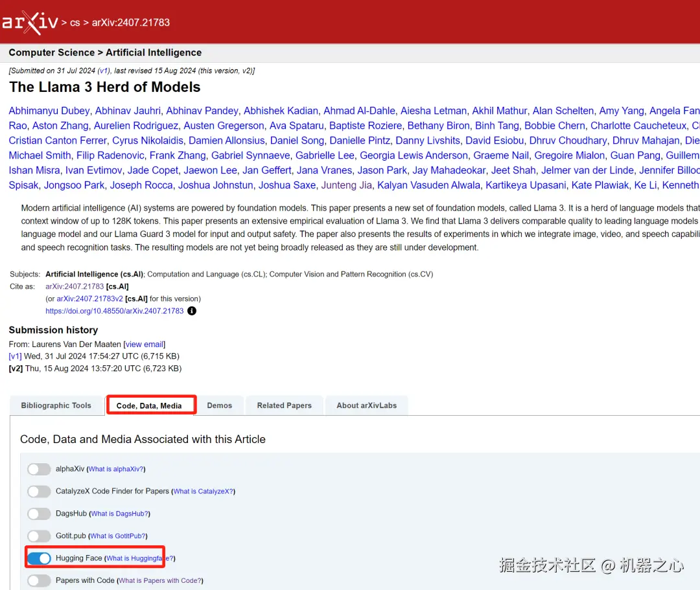Image resolution: width=700 pixels, height=590 pixels.
Task: Click author Baptiste Roziere
Action: pos(366,126)
